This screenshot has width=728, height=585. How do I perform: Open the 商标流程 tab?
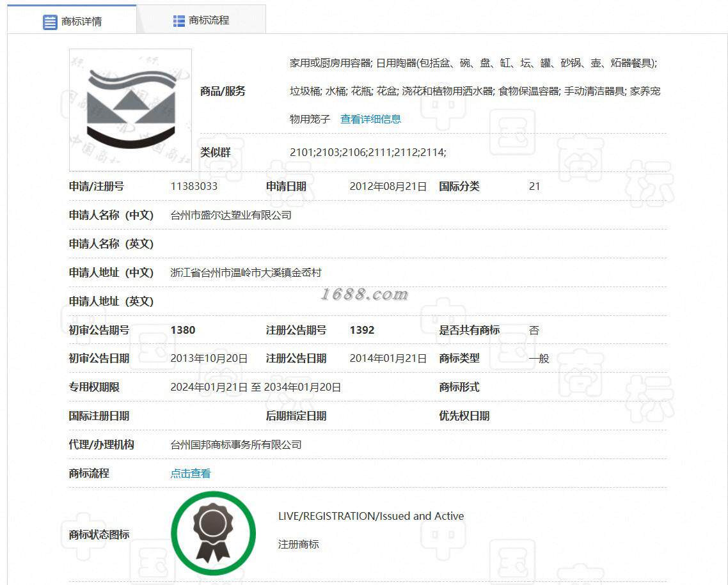coord(201,20)
